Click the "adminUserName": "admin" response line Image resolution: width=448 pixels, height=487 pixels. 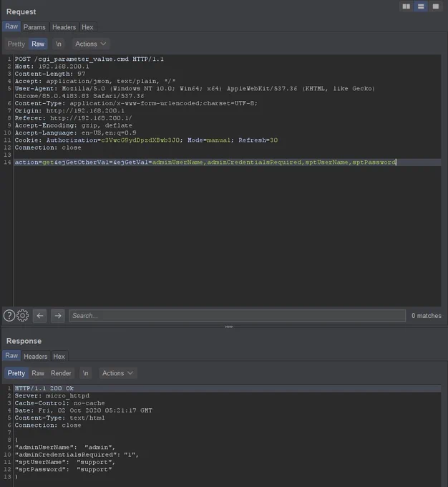point(65,447)
